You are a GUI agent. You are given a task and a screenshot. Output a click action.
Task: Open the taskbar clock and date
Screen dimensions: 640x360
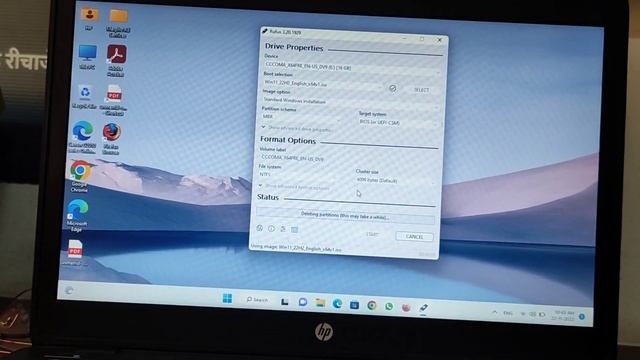pos(564,315)
